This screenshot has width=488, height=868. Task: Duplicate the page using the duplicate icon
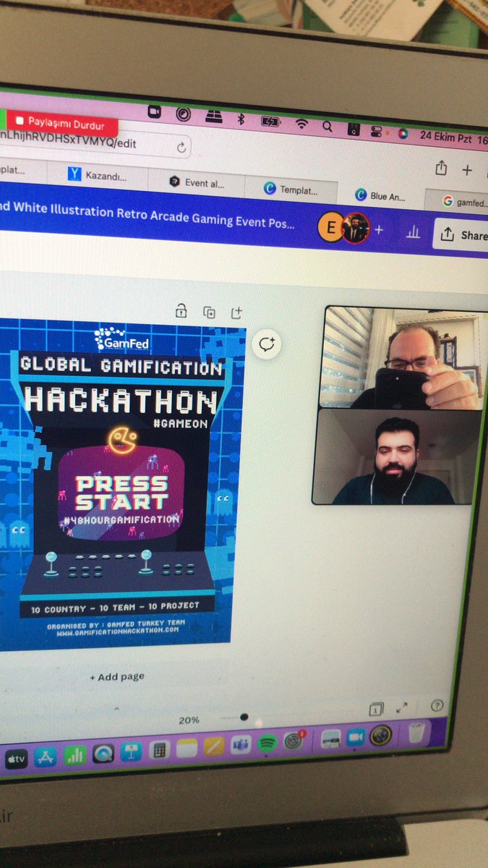tap(209, 312)
